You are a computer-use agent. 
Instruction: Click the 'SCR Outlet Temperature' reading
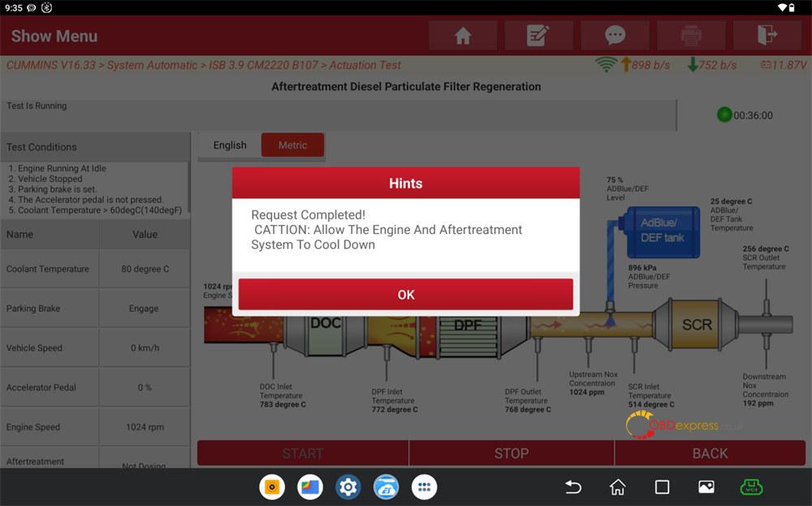click(x=766, y=257)
